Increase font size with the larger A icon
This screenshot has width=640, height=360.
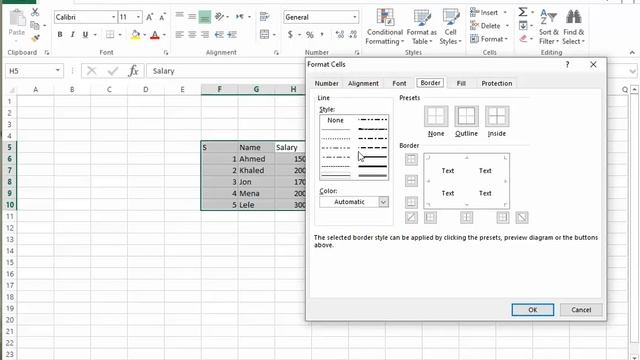tap(150, 17)
